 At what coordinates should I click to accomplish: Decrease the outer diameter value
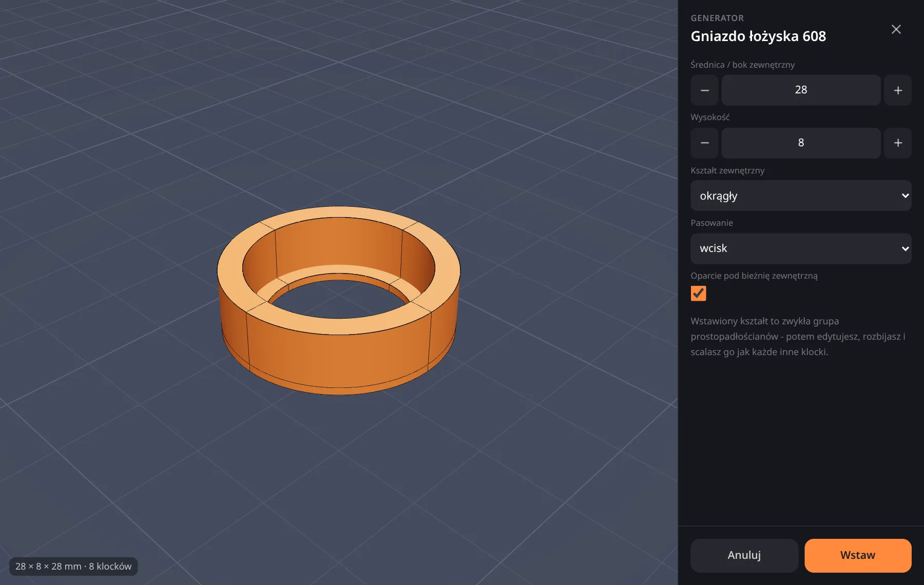704,90
